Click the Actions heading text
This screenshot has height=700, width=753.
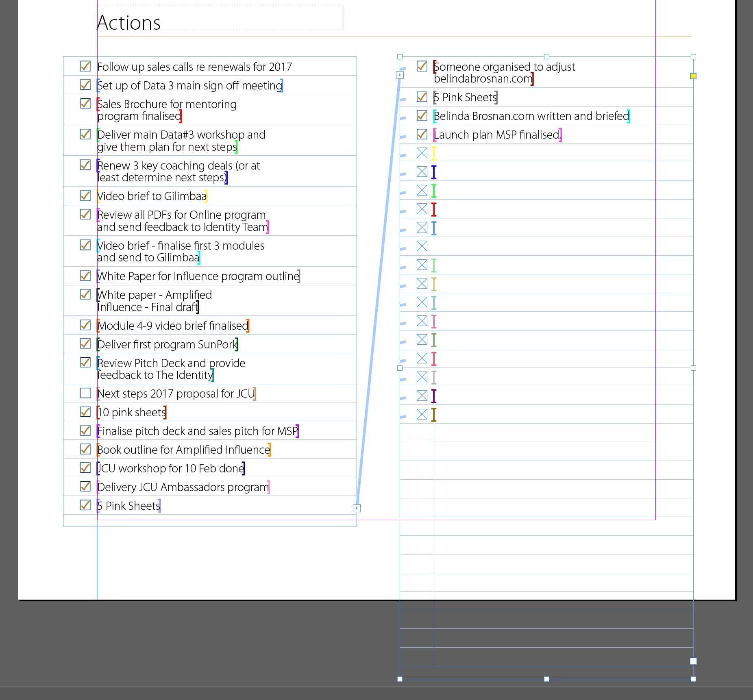click(x=129, y=22)
